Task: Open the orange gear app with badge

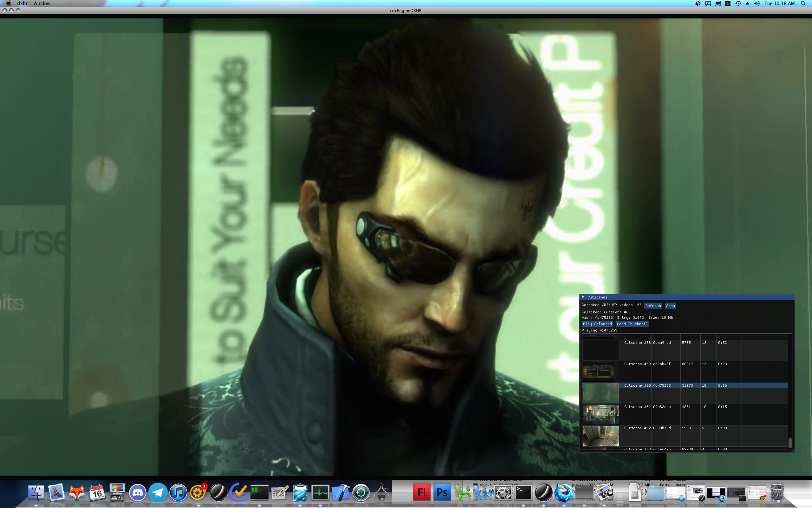Action: click(198, 493)
